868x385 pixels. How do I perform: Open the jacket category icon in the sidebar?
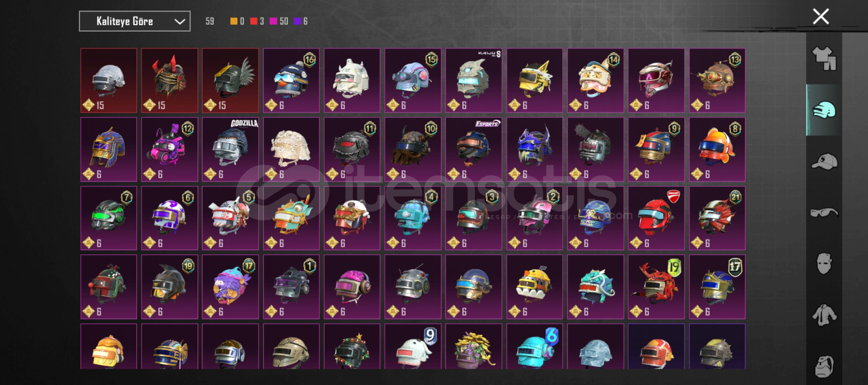pyautogui.click(x=824, y=315)
